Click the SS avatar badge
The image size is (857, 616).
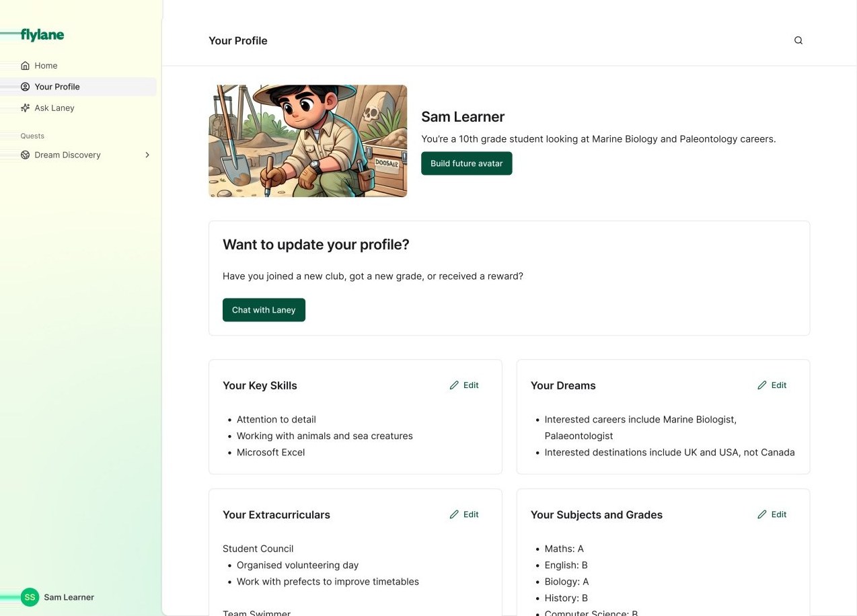30,597
